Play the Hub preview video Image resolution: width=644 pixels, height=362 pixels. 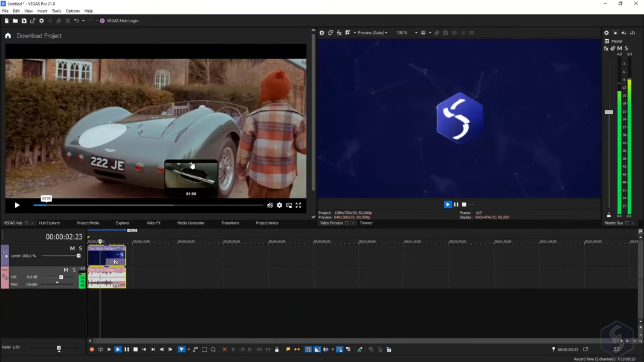pos(17,205)
